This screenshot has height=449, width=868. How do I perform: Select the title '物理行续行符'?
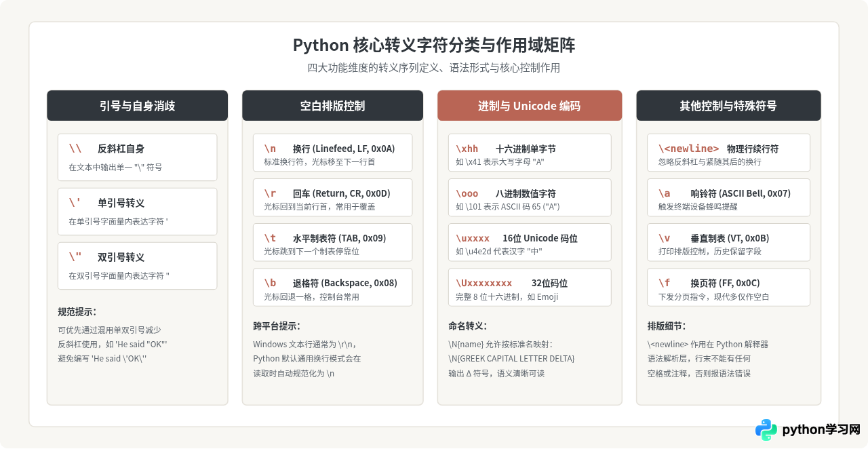753,149
